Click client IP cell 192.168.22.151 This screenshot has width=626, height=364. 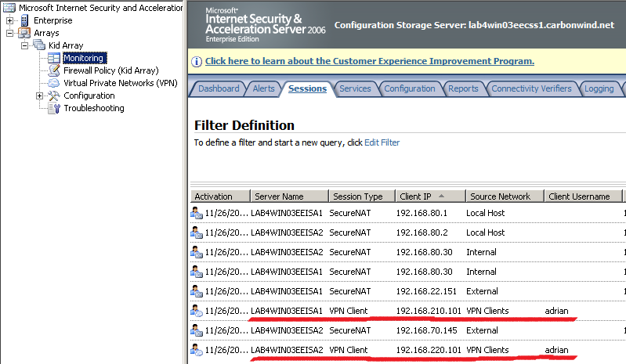[x=426, y=291]
